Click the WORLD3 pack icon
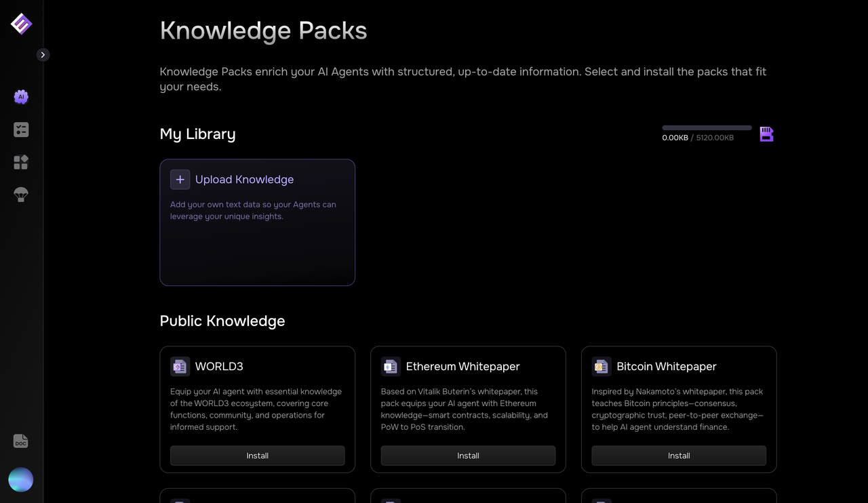Screen dimensions: 868x503 pyautogui.click(x=180, y=367)
